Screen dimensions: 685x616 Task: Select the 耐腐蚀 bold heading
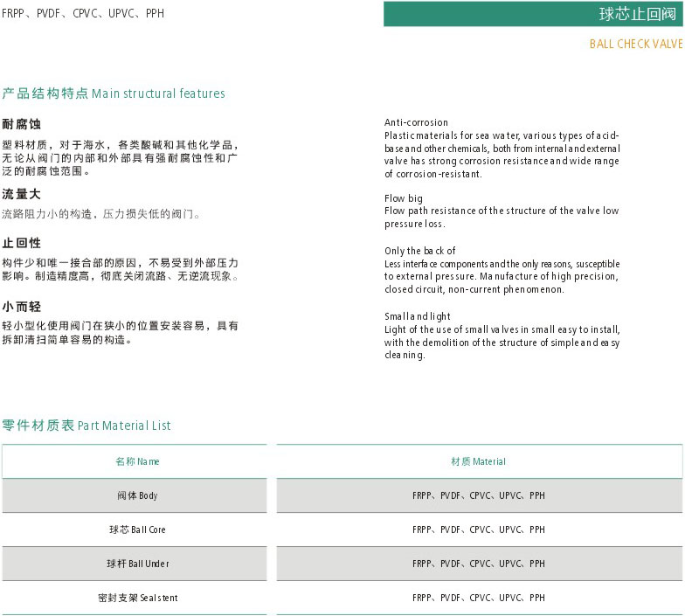[22, 125]
